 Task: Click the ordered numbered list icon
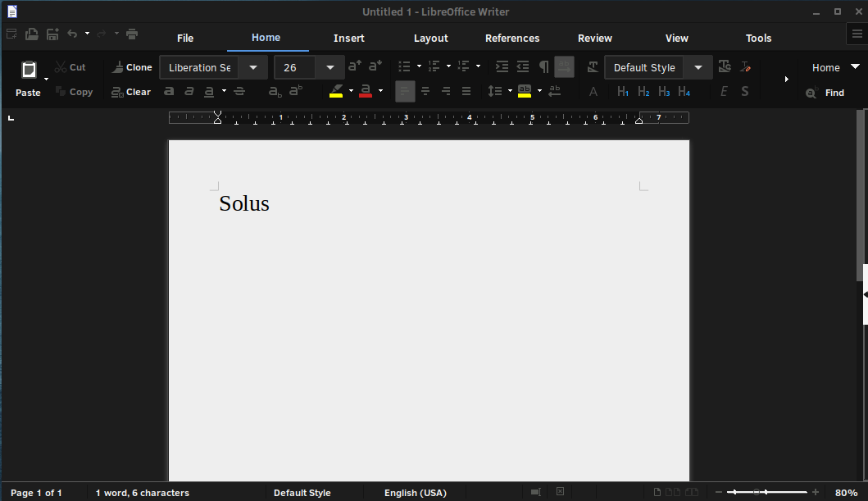click(434, 66)
